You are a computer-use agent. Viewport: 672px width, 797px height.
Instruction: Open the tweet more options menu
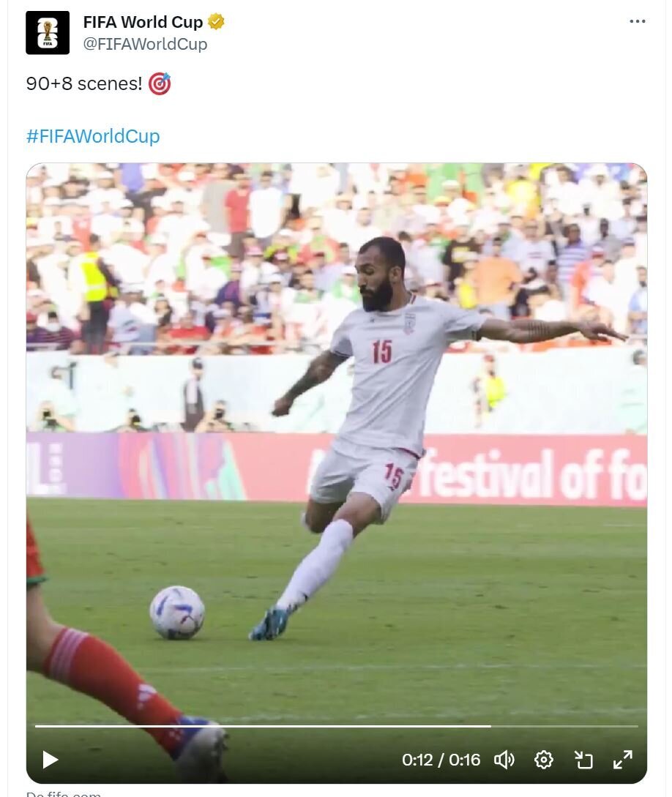coord(637,21)
